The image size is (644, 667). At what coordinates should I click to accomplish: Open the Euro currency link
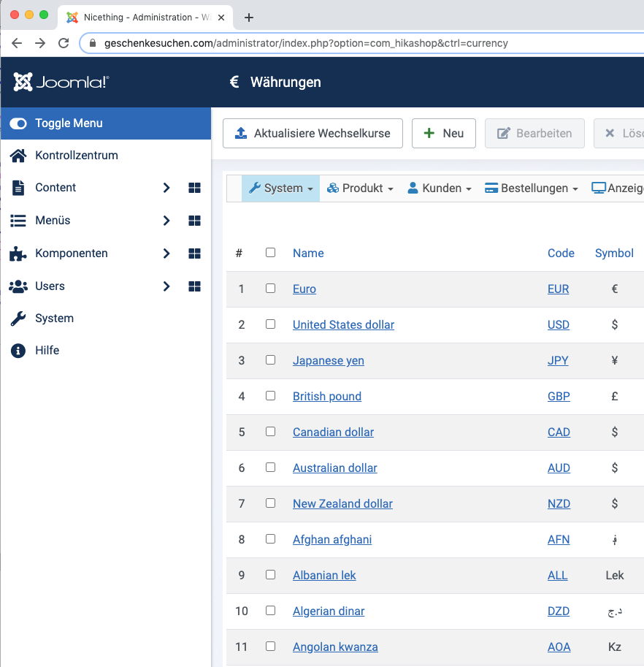304,289
